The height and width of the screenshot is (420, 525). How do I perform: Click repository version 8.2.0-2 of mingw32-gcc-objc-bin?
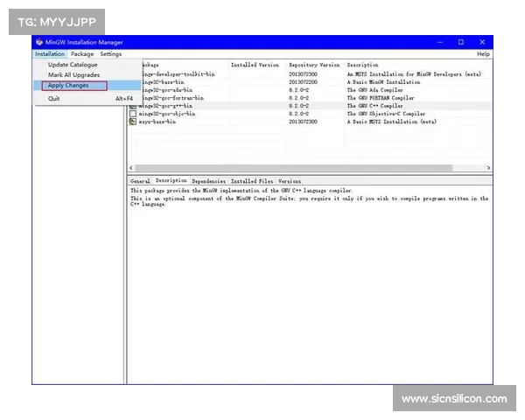pos(298,114)
